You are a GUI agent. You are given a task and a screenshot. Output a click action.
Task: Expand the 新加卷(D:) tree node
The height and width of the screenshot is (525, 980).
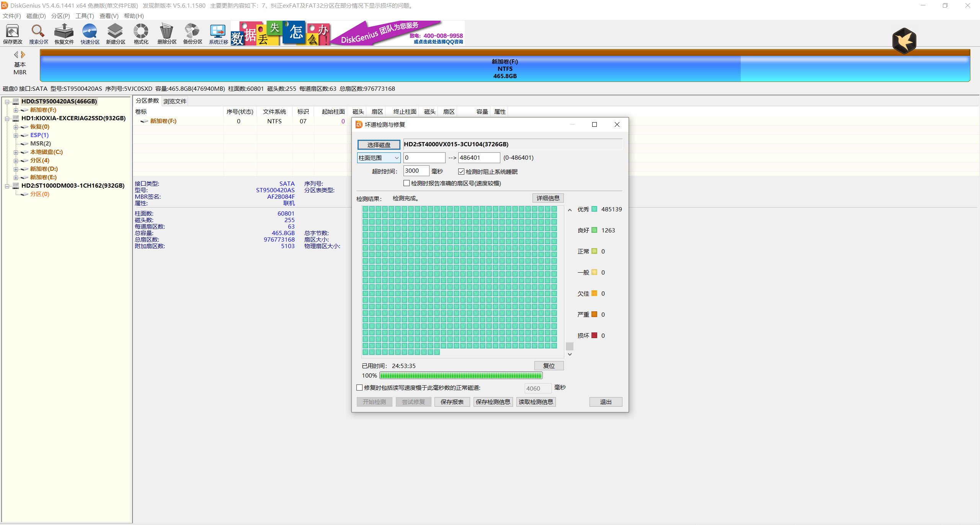click(x=16, y=169)
